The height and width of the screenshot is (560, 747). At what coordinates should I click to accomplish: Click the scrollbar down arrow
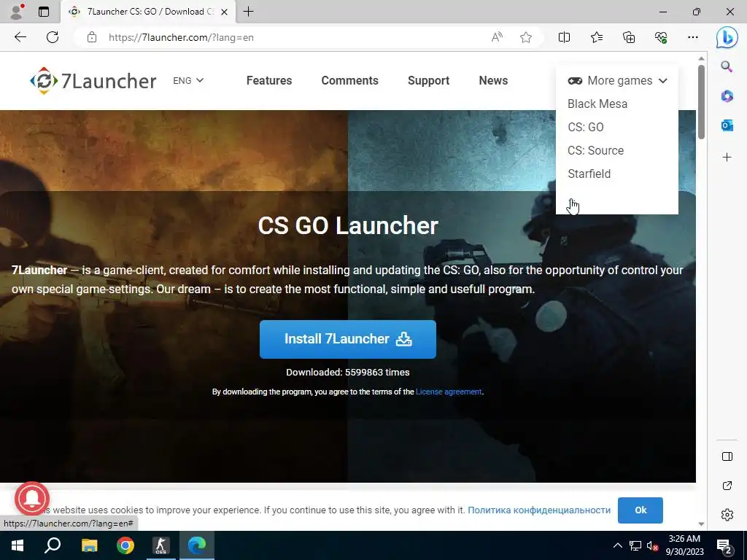tap(701, 524)
